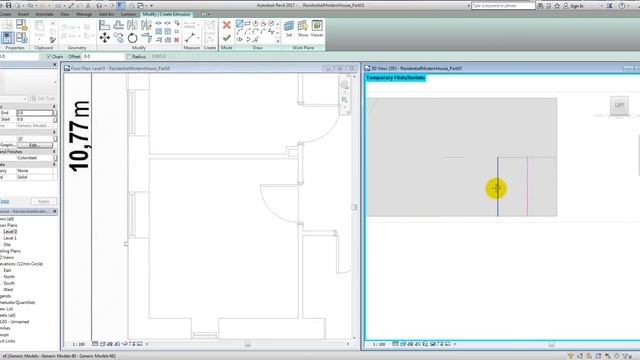
Task: Click the red X Cancel Edit Mode icon
Action: tap(227, 25)
